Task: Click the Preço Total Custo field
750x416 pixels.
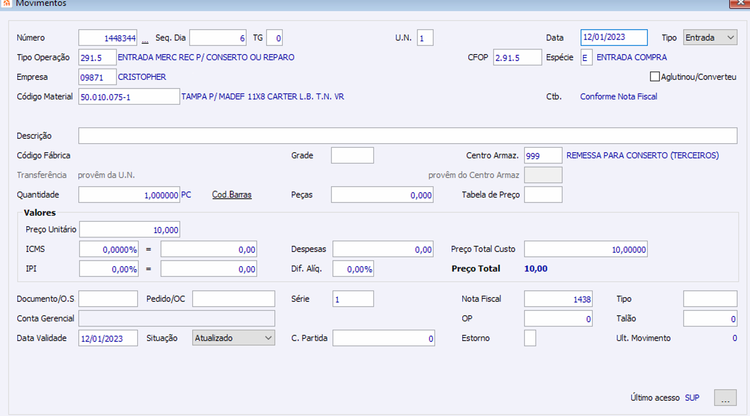Action: click(586, 249)
